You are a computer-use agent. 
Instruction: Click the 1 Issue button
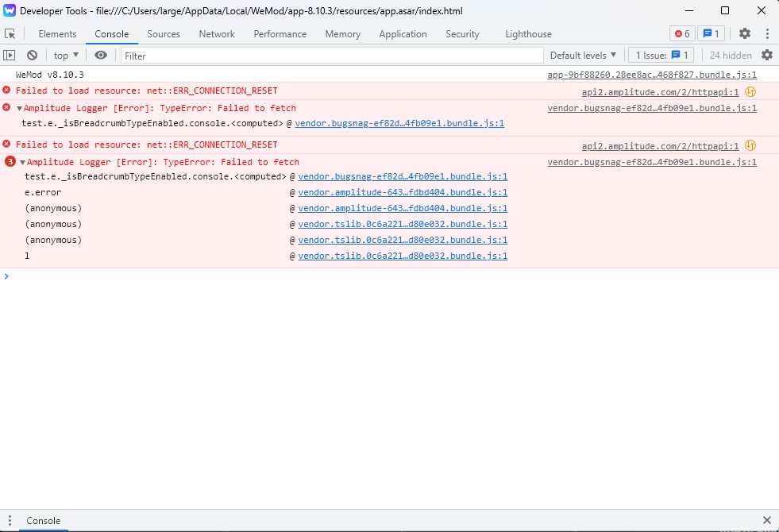pyautogui.click(x=661, y=56)
